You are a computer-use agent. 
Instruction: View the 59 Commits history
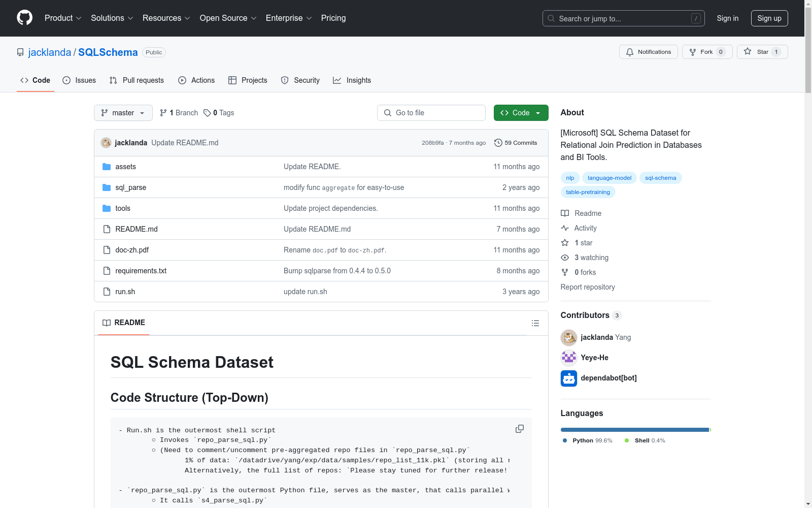click(516, 143)
